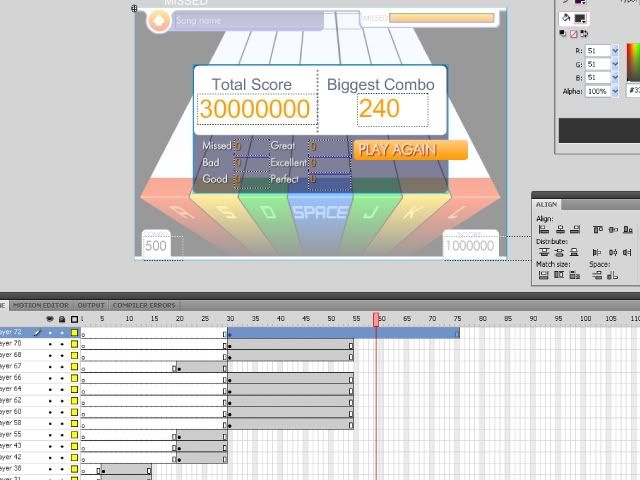
Task: Click Align horizontal center icon
Action: (x=560, y=230)
